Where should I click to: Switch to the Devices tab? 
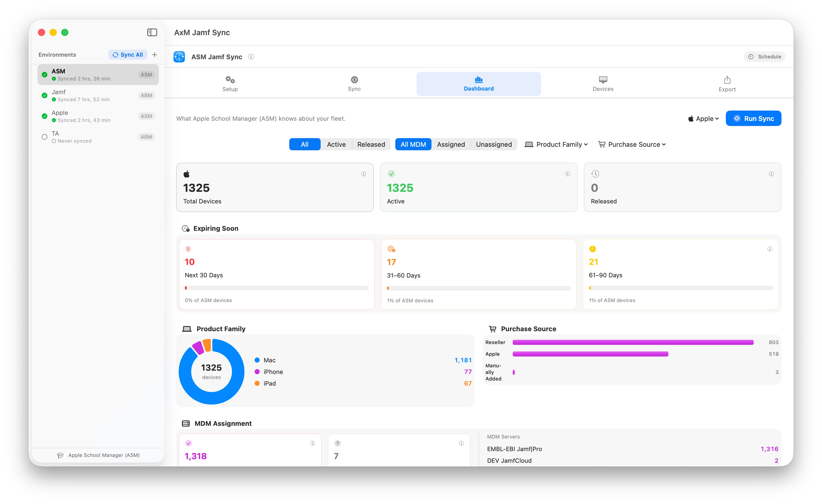[603, 84]
